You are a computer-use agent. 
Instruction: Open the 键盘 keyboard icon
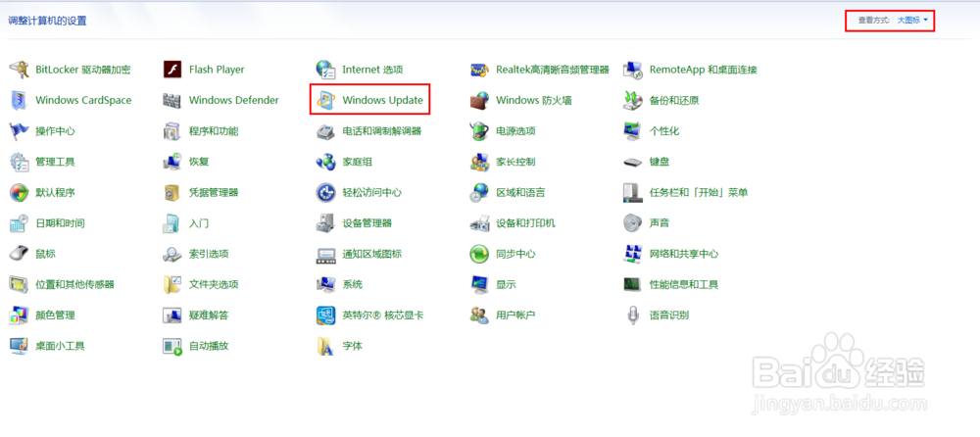633,162
